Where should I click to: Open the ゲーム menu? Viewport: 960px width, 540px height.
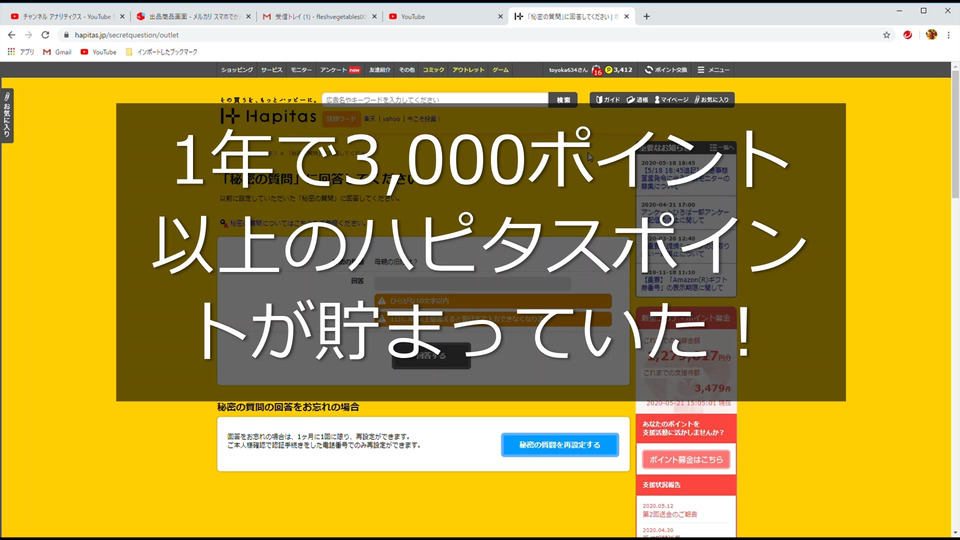click(x=501, y=70)
